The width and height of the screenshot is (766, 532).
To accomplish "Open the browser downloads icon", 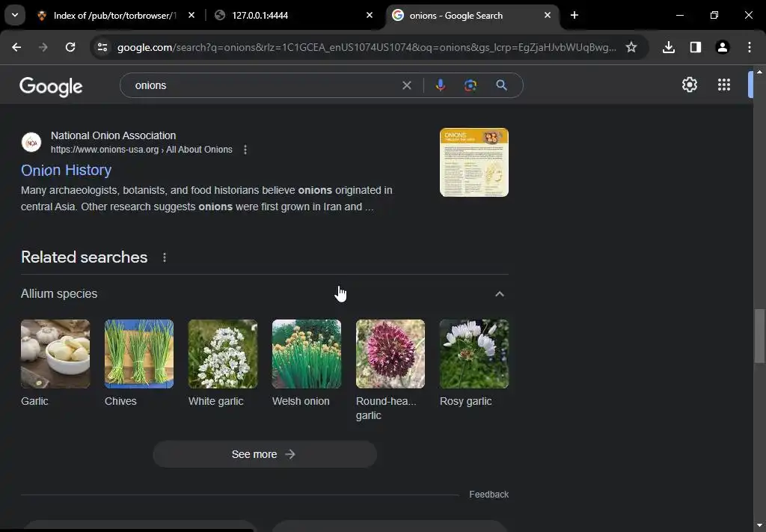I will click(669, 47).
